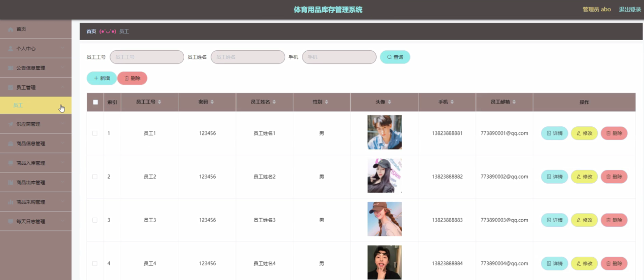644x280 pixels.
Task: Click the icon beside 每天日志管理
Action: 11,221
